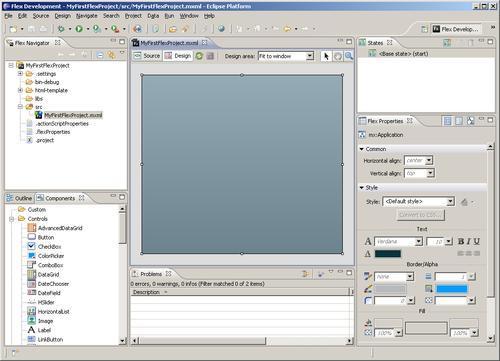This screenshot has width=500, height=361.
Task: Open the Verdana font family dropdown
Action: (419, 241)
